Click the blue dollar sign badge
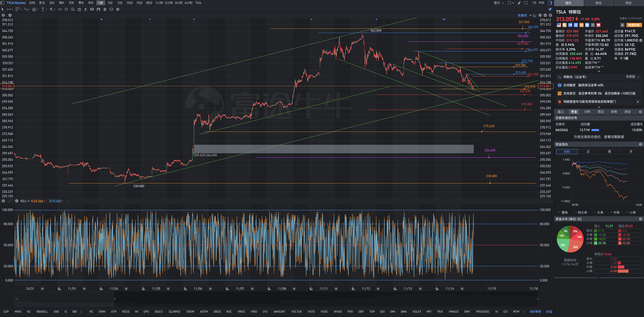Image resolution: width=644 pixels, height=317 pixels. click(x=576, y=25)
